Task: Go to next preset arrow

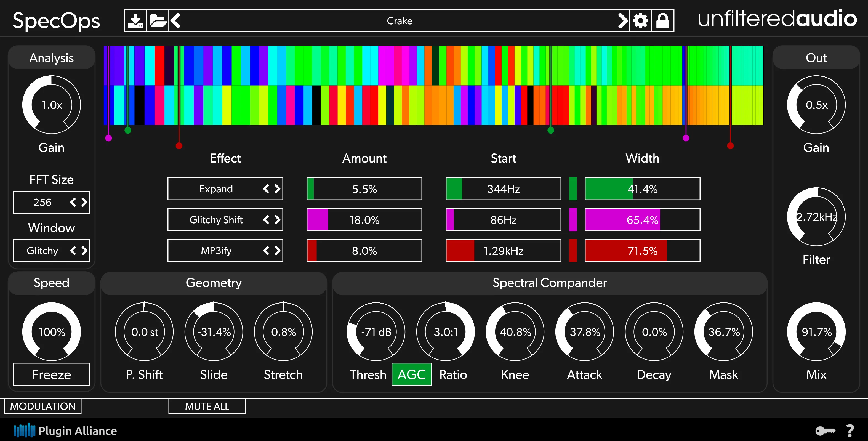Action: tap(623, 21)
